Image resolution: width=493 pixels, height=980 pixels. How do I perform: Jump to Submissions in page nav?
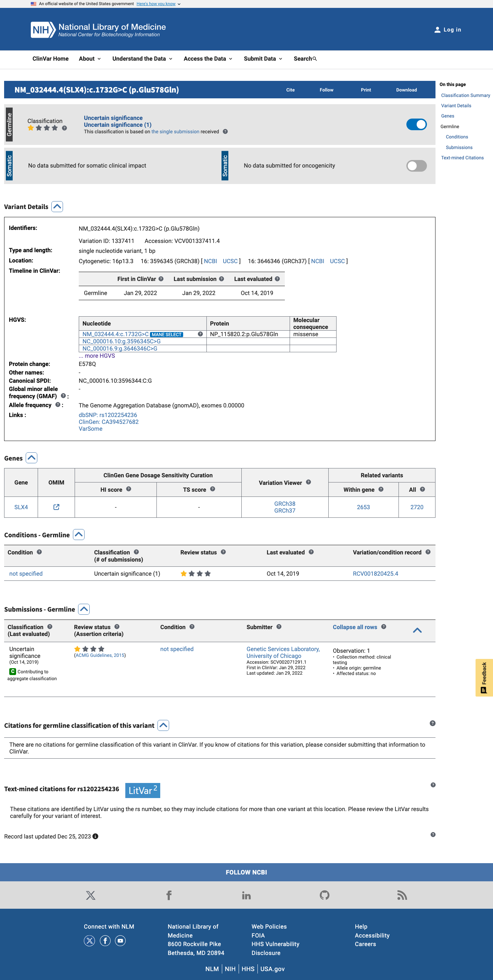(x=459, y=148)
